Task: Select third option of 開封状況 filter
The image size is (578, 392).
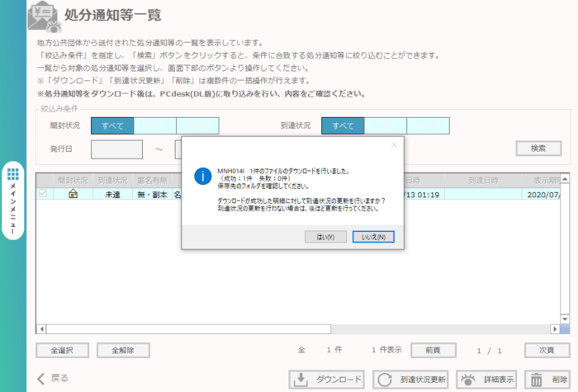Action: coord(197,125)
